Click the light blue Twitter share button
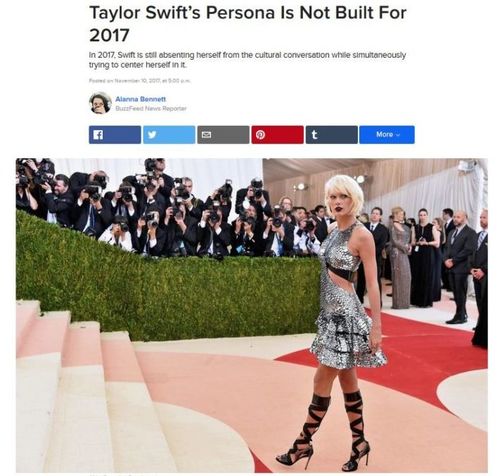The height and width of the screenshot is (476, 500). click(169, 135)
